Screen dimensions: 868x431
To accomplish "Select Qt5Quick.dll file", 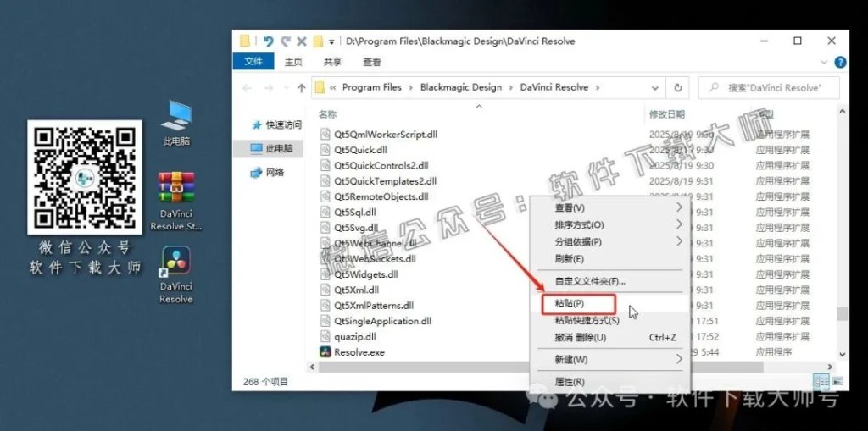I will pyautogui.click(x=360, y=149).
